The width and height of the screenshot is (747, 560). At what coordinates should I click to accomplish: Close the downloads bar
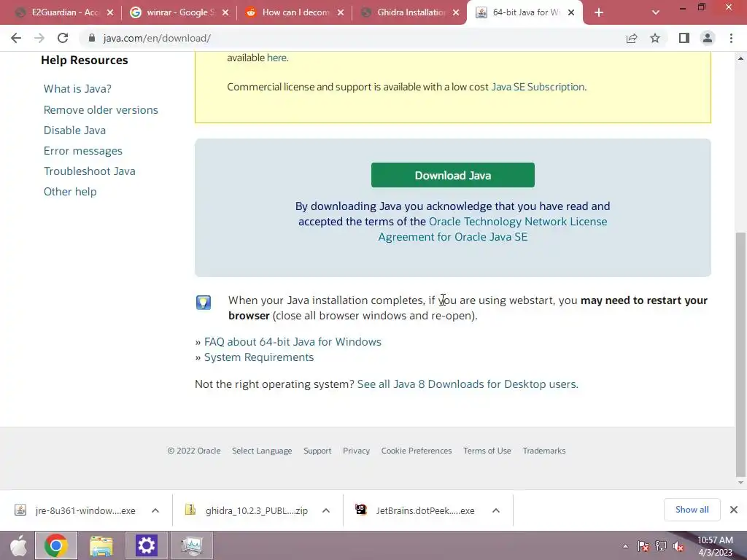pos(734,510)
